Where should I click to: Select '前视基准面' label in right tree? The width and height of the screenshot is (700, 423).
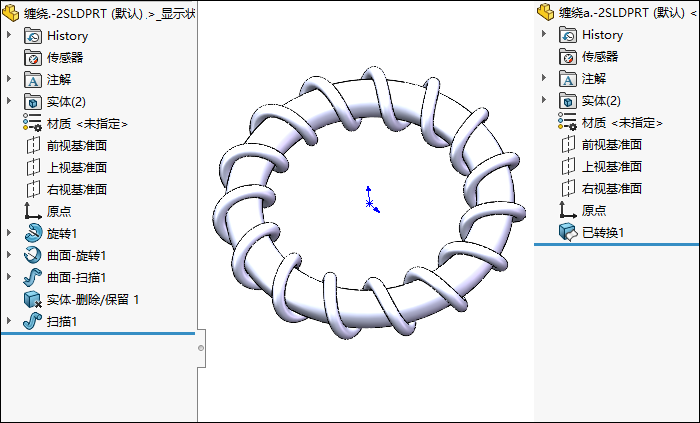(612, 145)
